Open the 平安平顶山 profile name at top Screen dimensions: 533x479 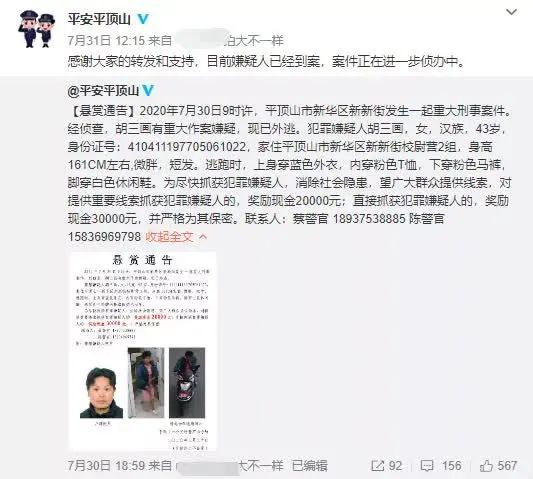point(99,19)
